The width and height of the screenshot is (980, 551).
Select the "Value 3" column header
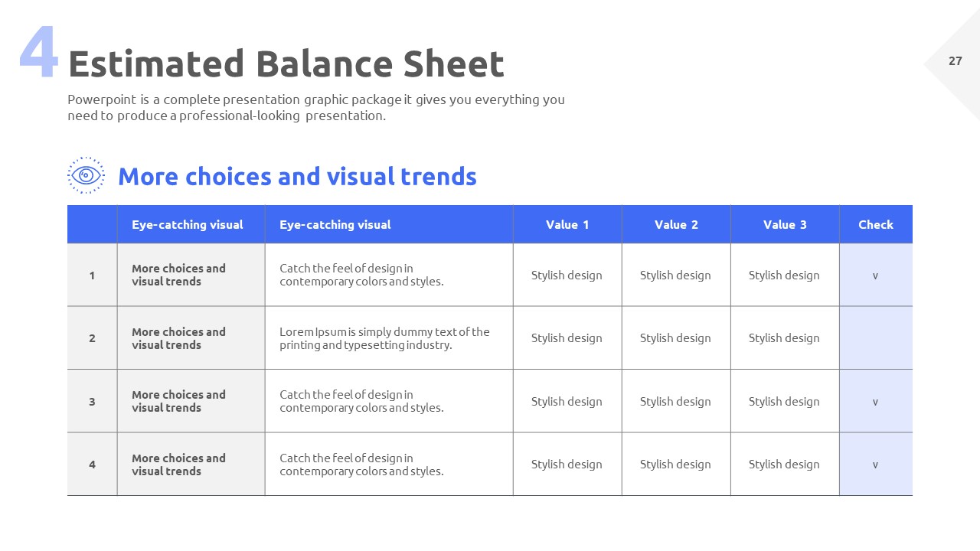785,224
